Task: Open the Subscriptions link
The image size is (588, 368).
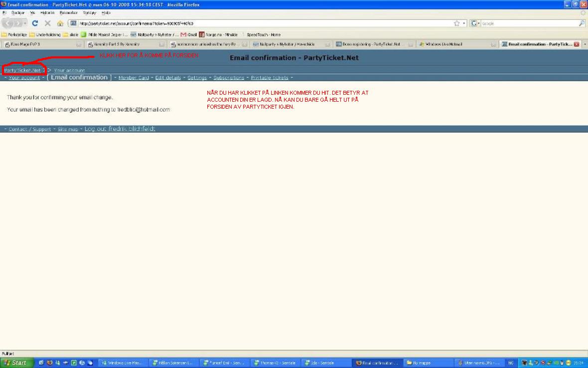Action: [229, 78]
